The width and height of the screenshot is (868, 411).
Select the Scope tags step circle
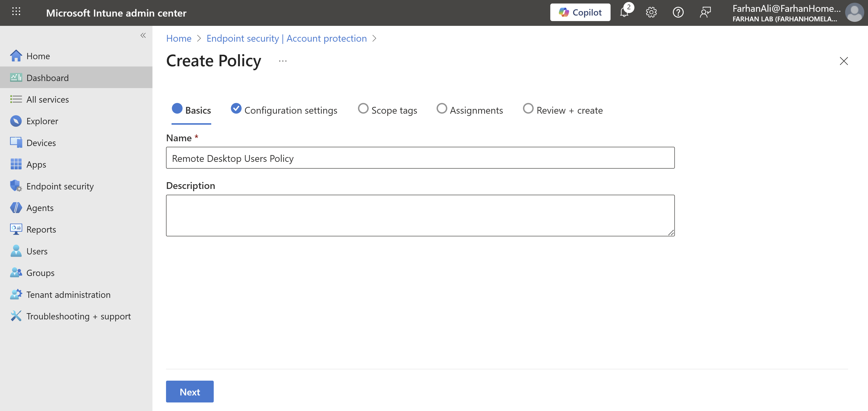pyautogui.click(x=363, y=109)
